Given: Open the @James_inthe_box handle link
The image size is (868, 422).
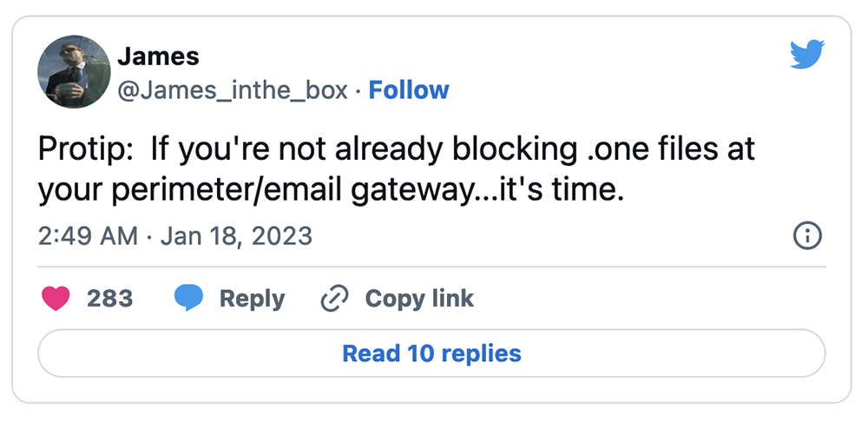Looking at the screenshot, I should click(x=233, y=91).
